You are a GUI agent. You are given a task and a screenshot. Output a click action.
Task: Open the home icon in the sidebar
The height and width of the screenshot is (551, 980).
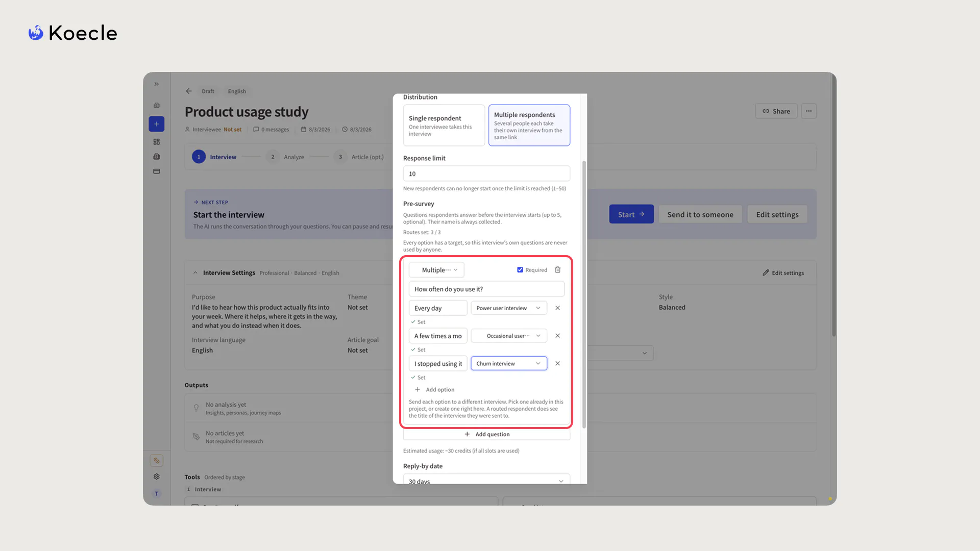(157, 106)
